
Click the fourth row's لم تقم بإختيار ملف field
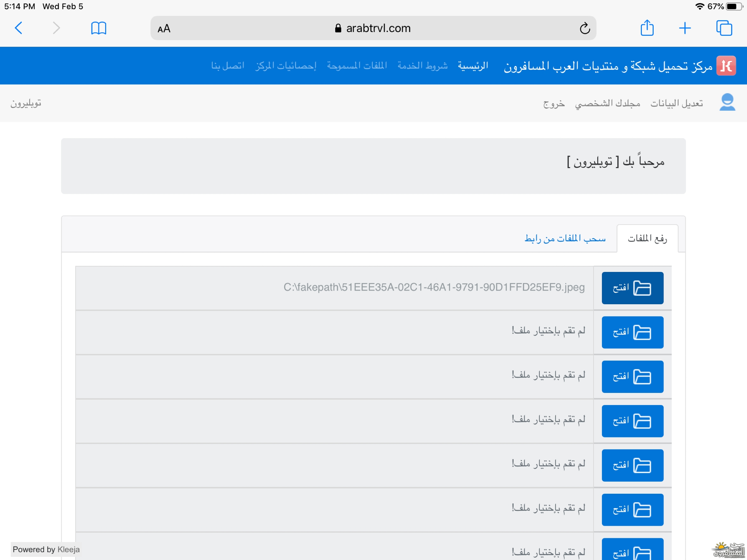(334, 421)
